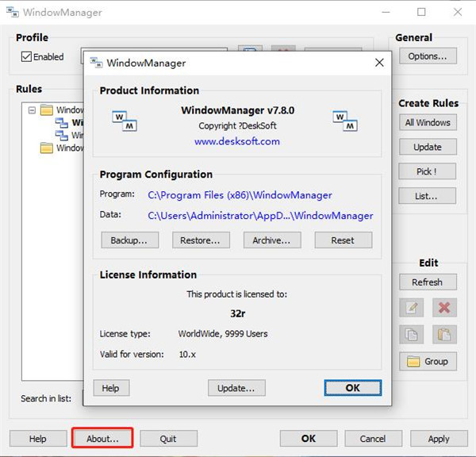Click the '10.x' valid version value

click(x=187, y=354)
